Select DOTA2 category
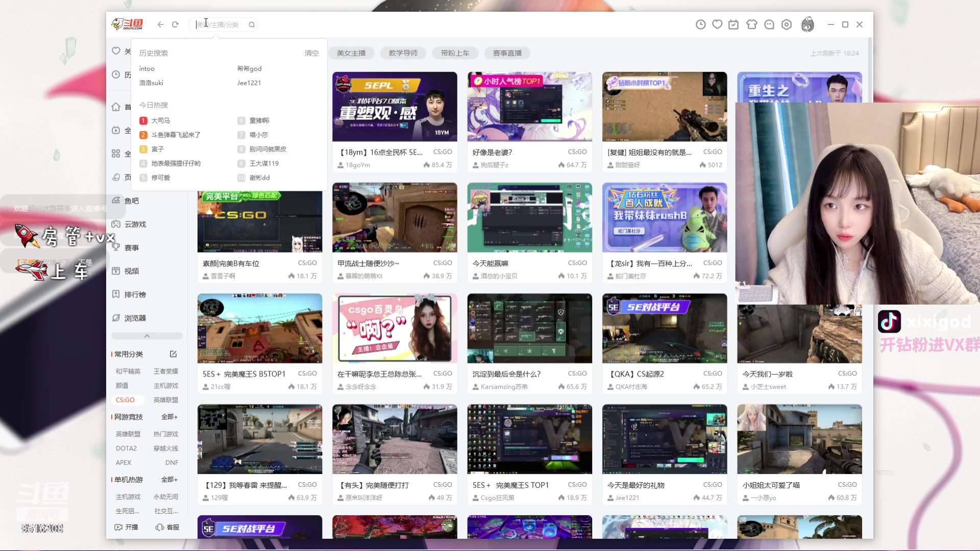 pyautogui.click(x=126, y=448)
